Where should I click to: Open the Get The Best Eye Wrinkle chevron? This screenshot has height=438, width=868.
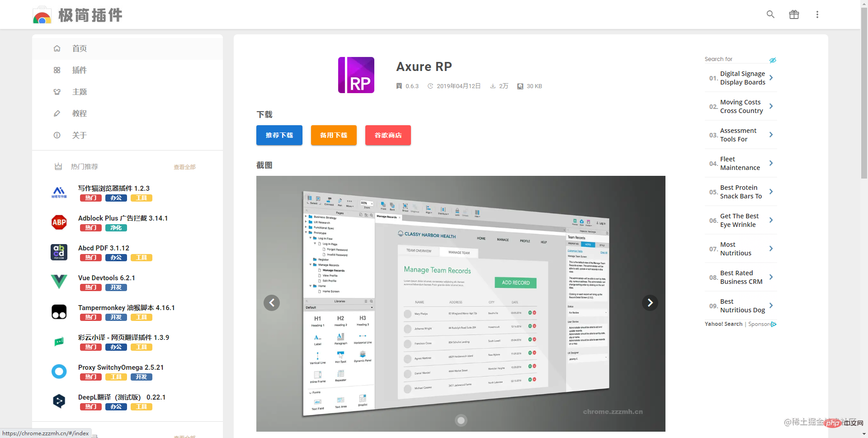[x=771, y=220]
